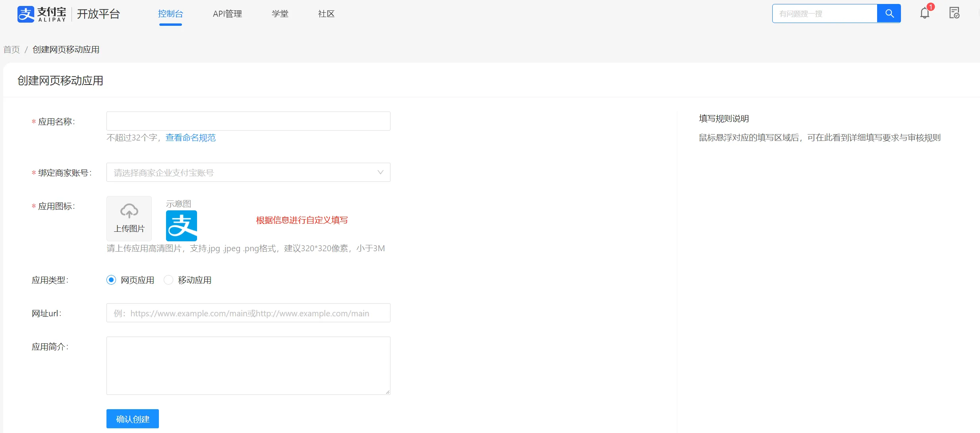Screen dimensions: 980x433
Task: Click the cloud upload image icon
Action: click(x=129, y=211)
